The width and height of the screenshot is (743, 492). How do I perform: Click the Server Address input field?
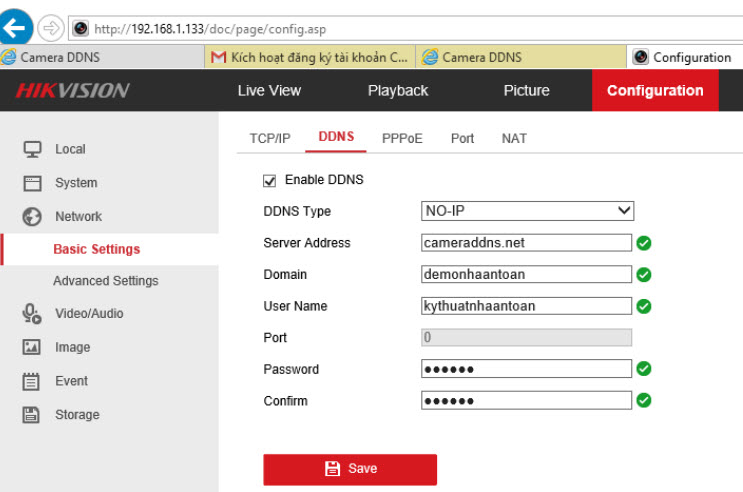(x=526, y=243)
